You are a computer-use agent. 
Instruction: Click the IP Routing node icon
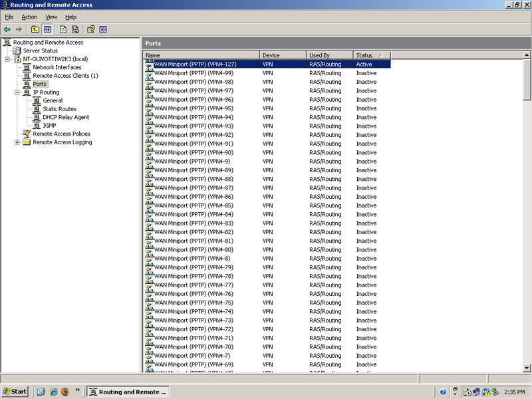tap(27, 92)
